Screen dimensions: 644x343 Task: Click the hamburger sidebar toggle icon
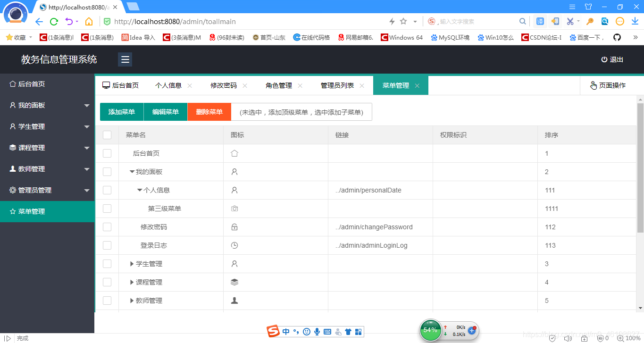125,59
